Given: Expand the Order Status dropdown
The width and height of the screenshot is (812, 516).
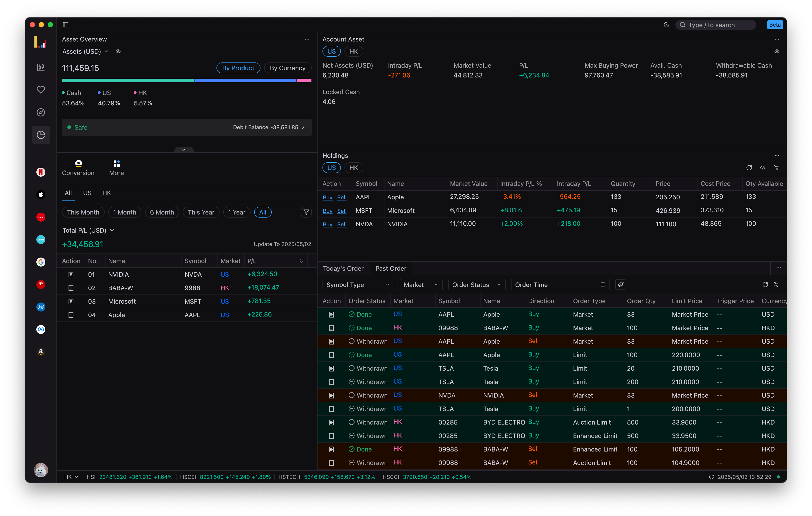Looking at the screenshot, I should [476, 285].
